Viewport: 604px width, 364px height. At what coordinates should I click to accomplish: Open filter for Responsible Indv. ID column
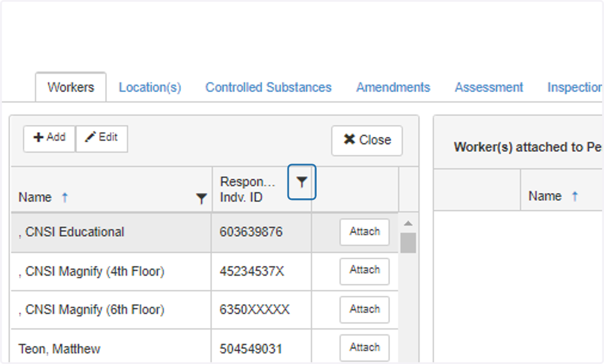[301, 182]
